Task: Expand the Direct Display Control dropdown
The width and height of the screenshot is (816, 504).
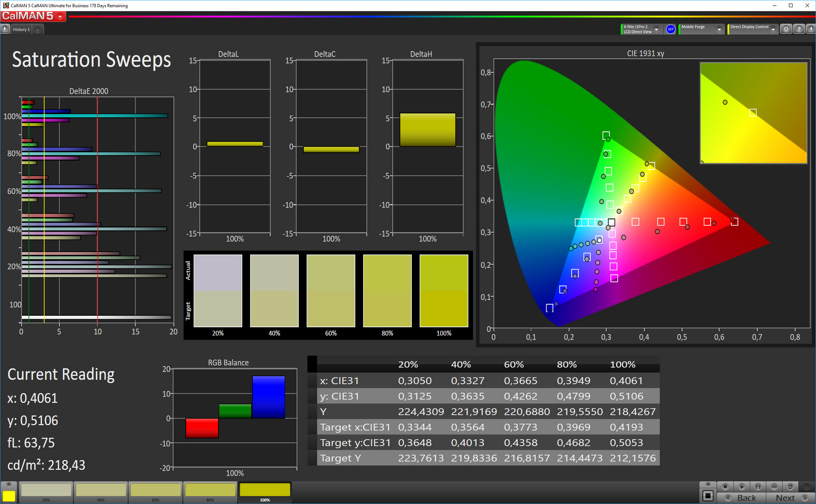Action: click(773, 29)
